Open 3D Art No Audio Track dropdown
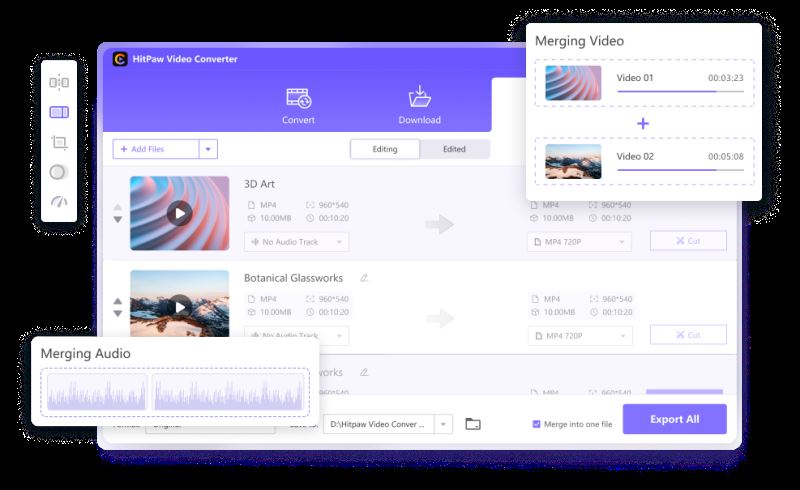Viewport: 800px width, 490px height. point(297,242)
